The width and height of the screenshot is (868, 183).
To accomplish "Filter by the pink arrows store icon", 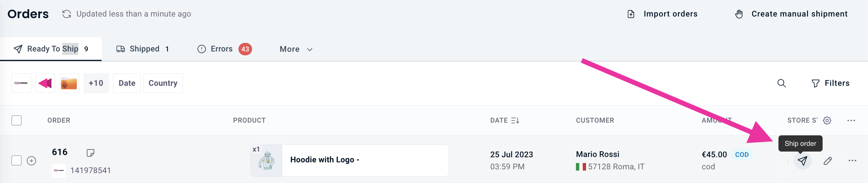I will 45,83.
